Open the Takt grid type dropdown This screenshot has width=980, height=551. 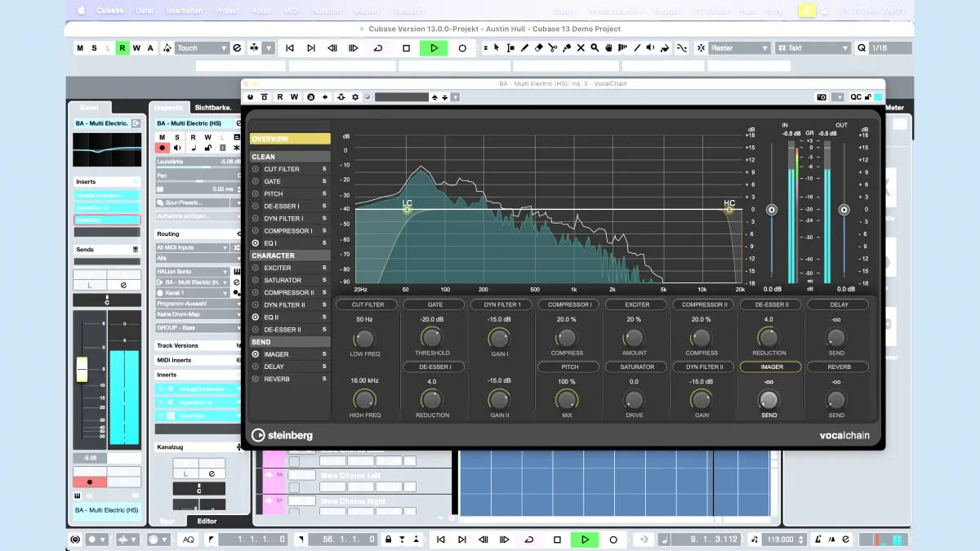tap(813, 48)
